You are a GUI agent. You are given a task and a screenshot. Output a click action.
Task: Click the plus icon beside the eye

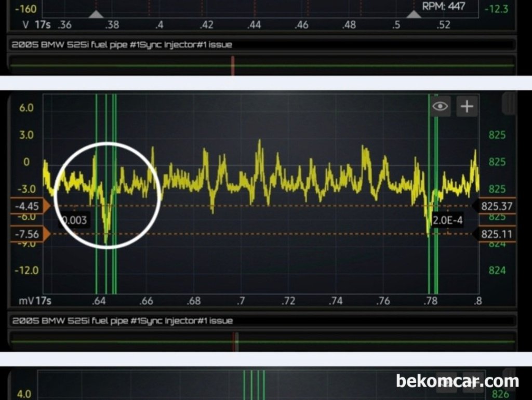tap(467, 106)
